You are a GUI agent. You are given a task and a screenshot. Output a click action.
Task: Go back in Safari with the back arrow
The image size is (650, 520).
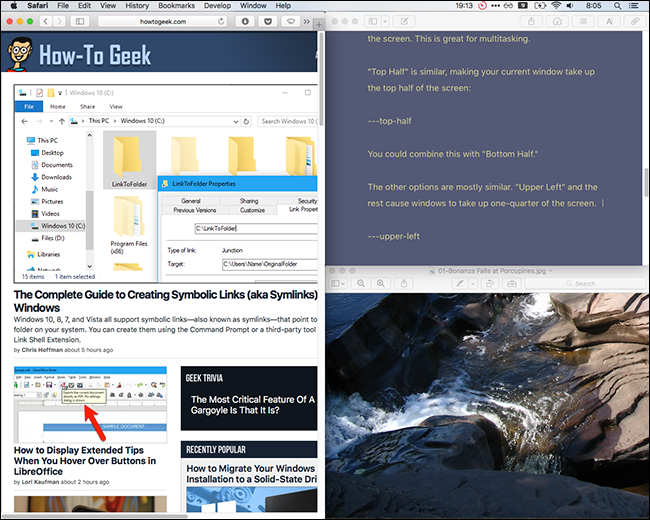point(46,21)
